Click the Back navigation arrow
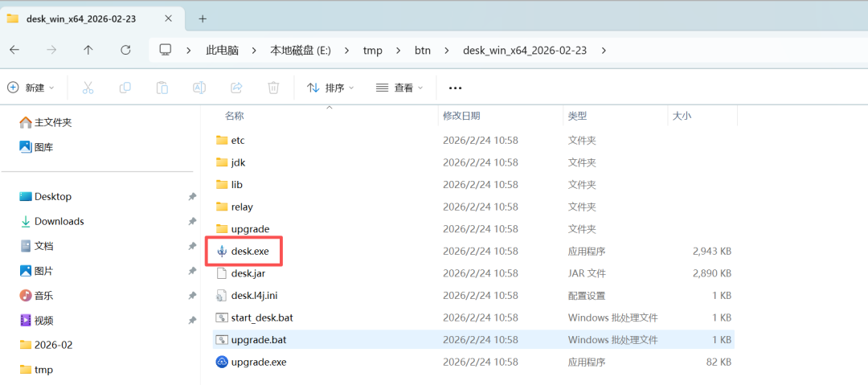 (14, 50)
